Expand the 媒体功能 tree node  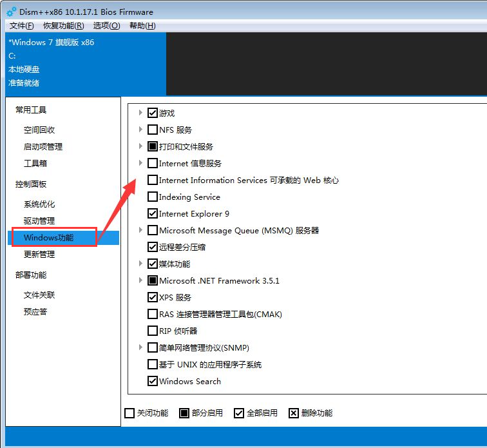pyautogui.click(x=140, y=264)
